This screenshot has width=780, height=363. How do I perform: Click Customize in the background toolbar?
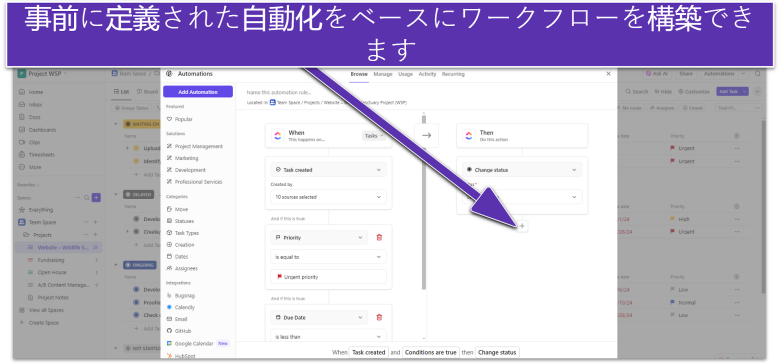coord(694,91)
